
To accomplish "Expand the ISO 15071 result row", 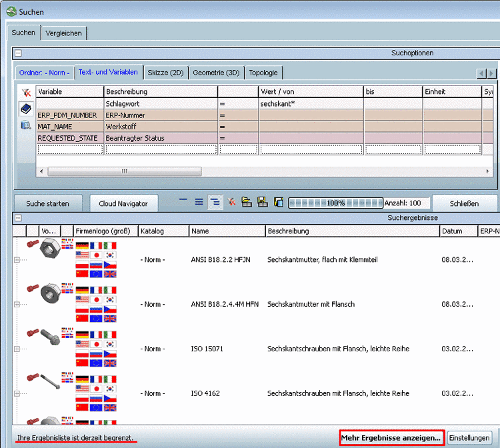I will pyautogui.click(x=17, y=349).
